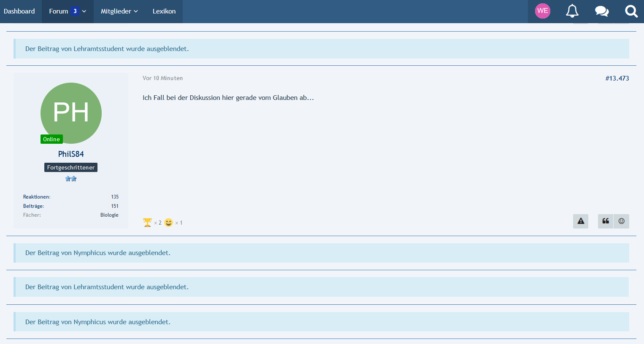Open the PhilS84 username link
This screenshot has width=644, height=344.
click(71, 154)
